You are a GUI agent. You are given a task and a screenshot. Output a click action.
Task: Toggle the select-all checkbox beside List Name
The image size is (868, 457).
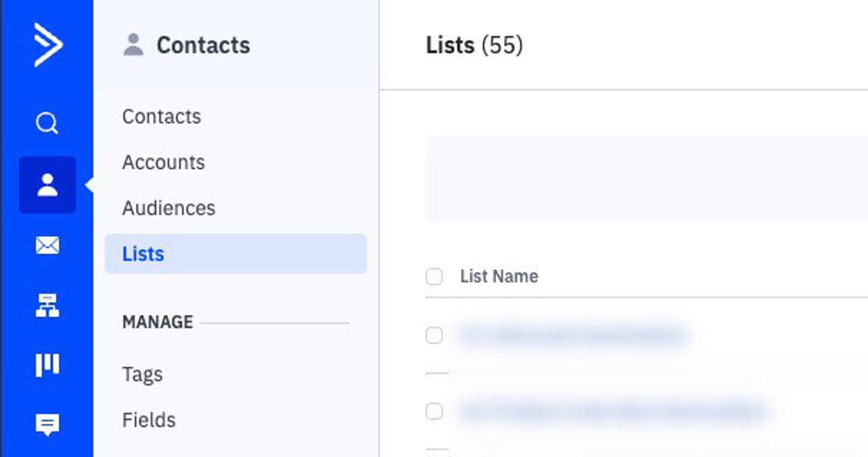(x=434, y=276)
